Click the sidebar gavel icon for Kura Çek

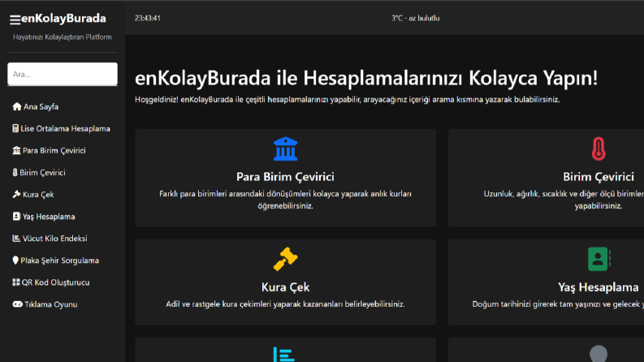pyautogui.click(x=16, y=194)
